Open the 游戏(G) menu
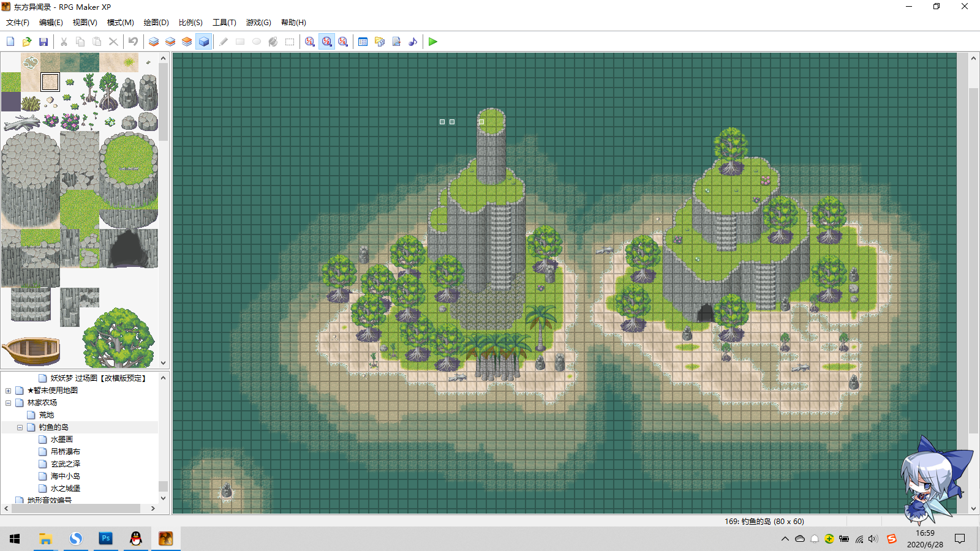The image size is (980, 551). point(258,23)
